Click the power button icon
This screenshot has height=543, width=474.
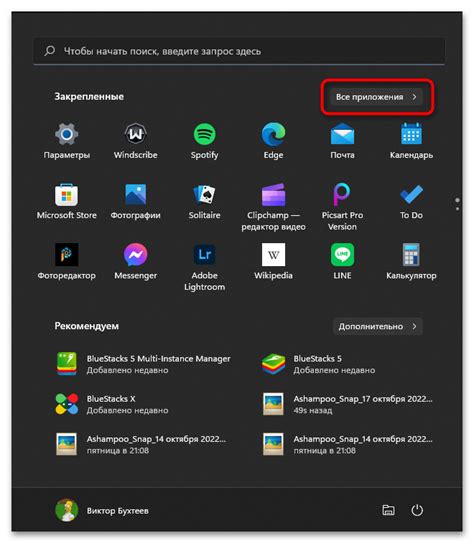(417, 510)
